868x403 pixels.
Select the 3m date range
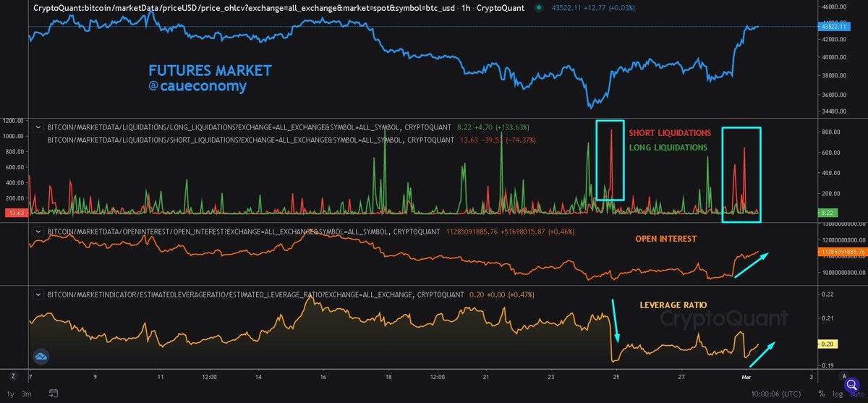point(27,393)
